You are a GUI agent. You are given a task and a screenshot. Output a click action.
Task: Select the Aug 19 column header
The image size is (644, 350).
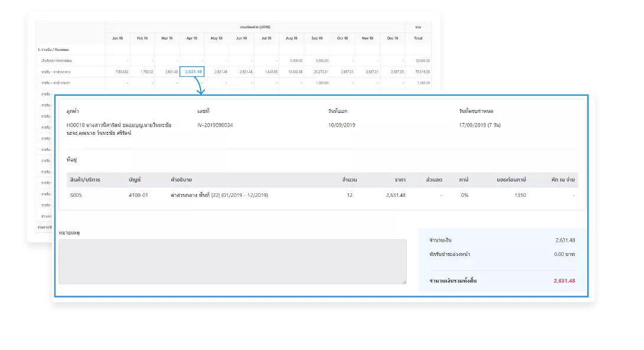click(x=291, y=38)
